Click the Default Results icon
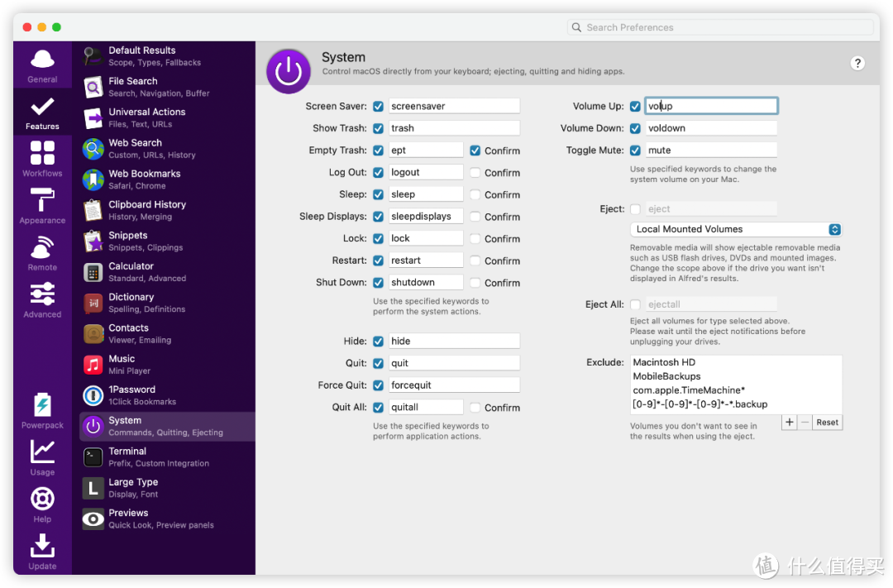Image resolution: width=893 pixels, height=588 pixels. pos(93,56)
